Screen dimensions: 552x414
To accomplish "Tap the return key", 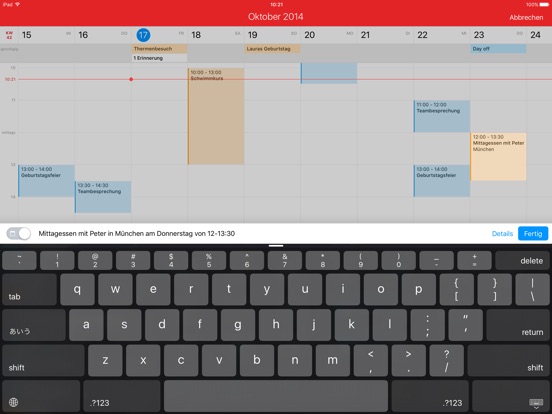I will (518, 325).
